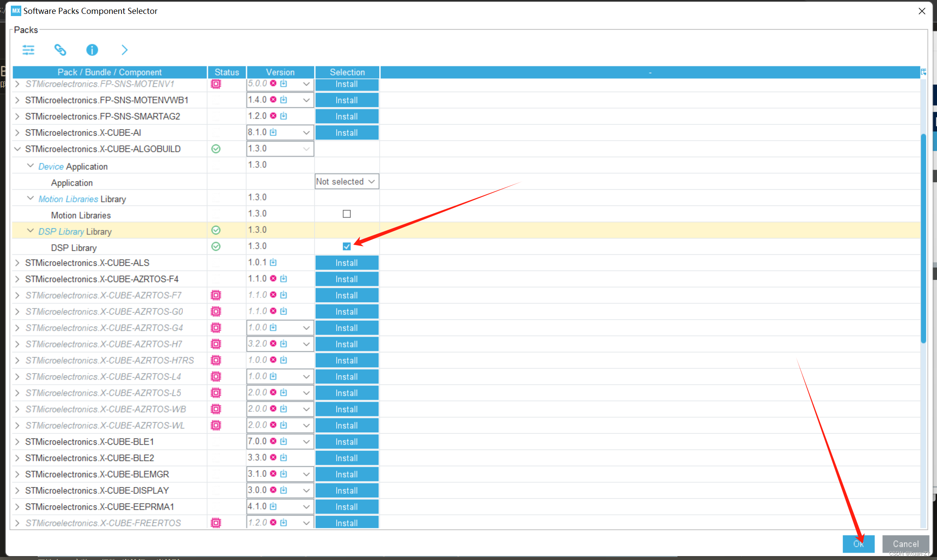Click the download icon beside X-CUBE-EEPRMA1 version 4.1.0

click(x=273, y=506)
